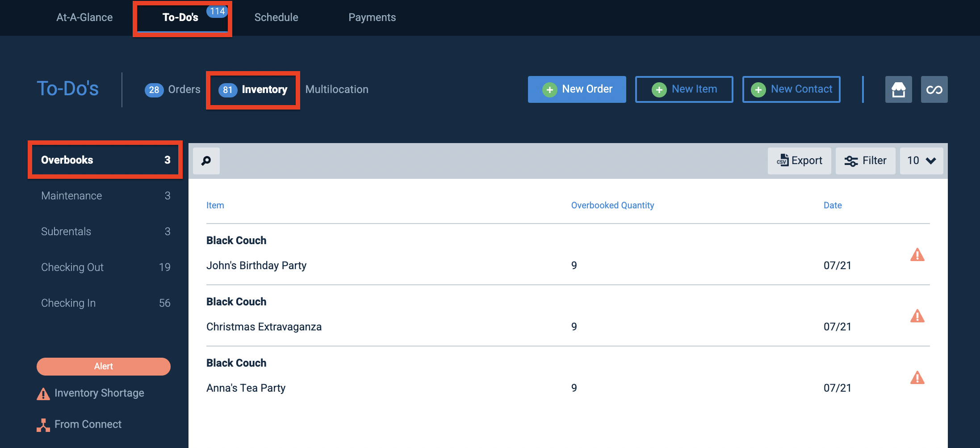980x448 pixels.
Task: Open the Payments tab
Action: coord(372,17)
